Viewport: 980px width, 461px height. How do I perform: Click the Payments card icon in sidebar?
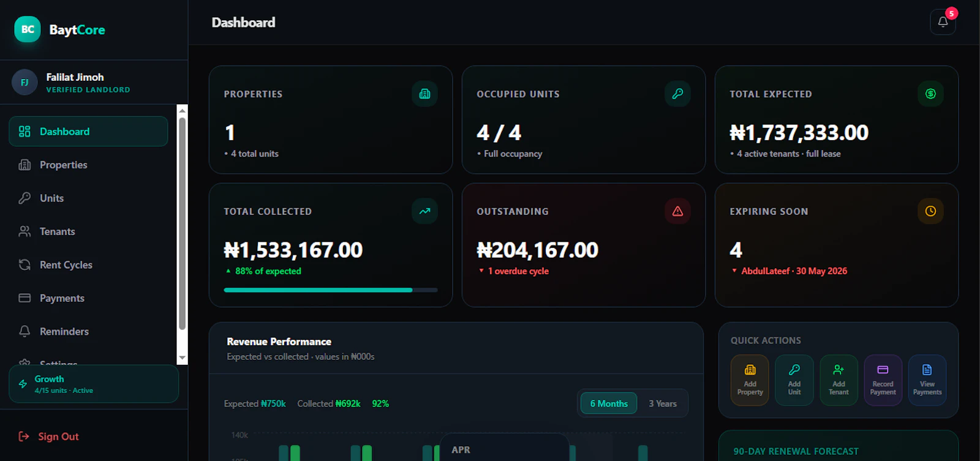pos(24,298)
